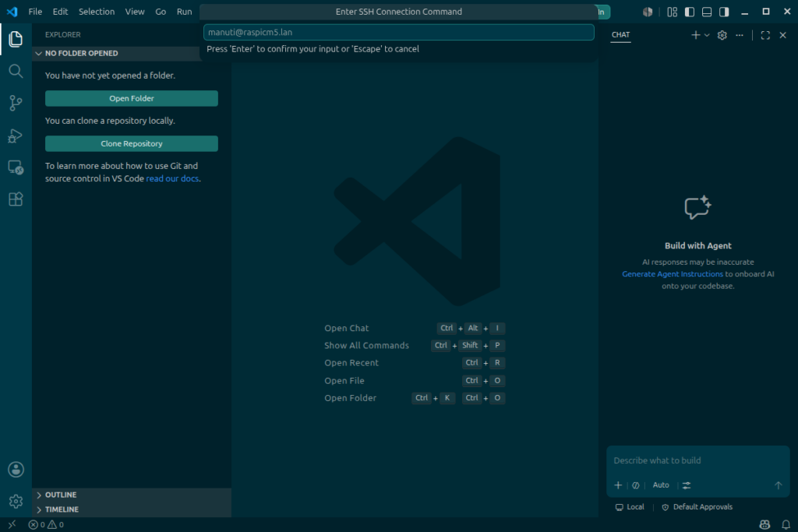Click the slash icon beside Auto in chat input
This screenshot has height=532, width=798.
click(x=636, y=485)
